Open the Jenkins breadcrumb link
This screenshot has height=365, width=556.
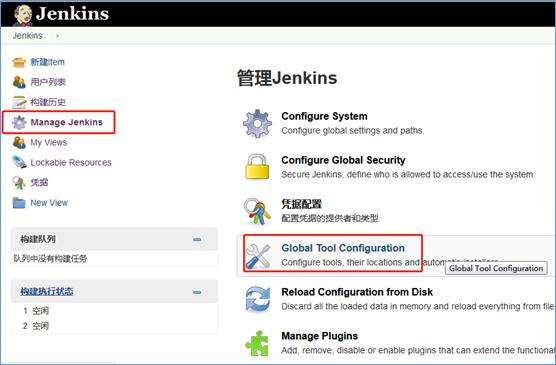pyautogui.click(x=28, y=36)
